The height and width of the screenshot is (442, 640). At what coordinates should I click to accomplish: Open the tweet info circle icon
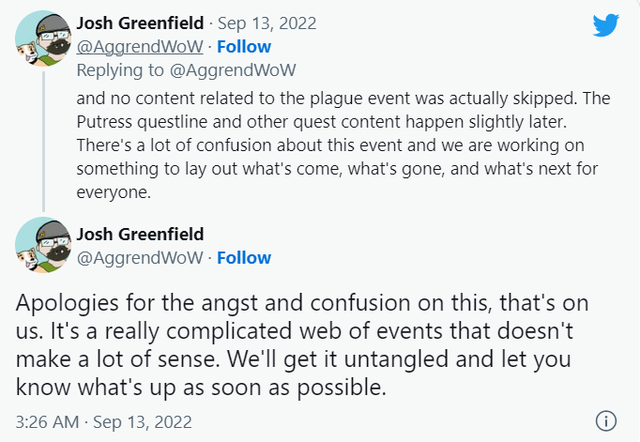[x=606, y=421]
